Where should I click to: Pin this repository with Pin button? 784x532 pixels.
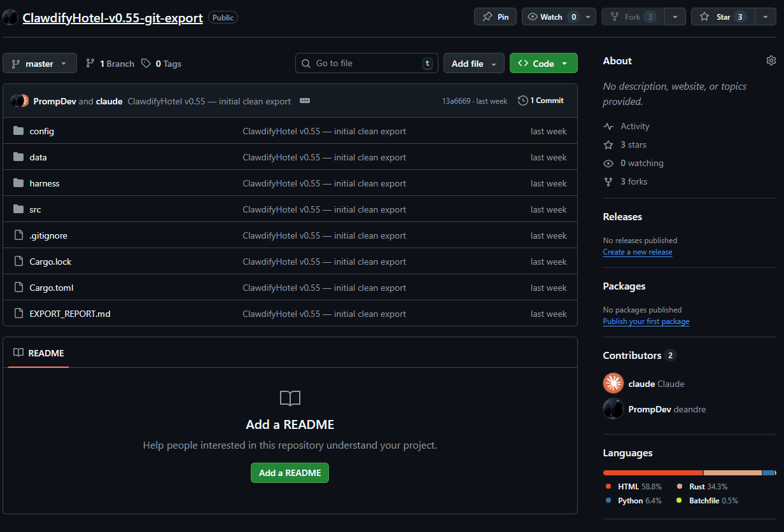tap(496, 17)
